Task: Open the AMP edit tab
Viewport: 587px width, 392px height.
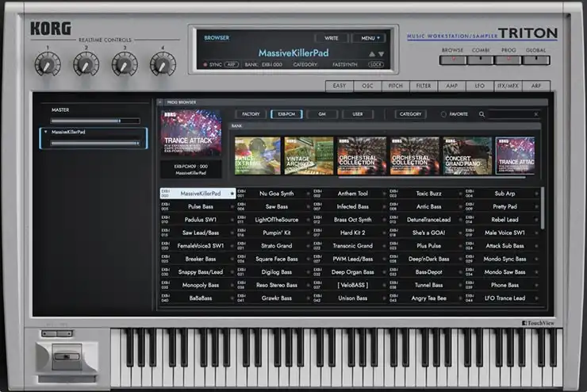Action: tap(451, 86)
